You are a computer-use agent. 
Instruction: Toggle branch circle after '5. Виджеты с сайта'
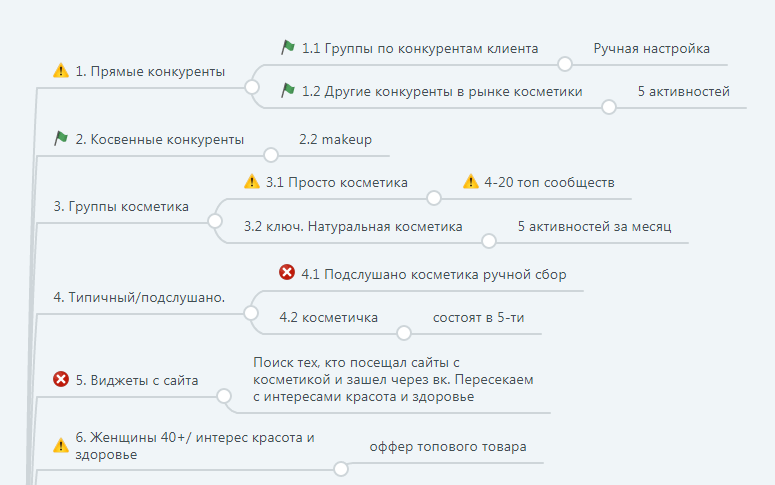pos(221,396)
